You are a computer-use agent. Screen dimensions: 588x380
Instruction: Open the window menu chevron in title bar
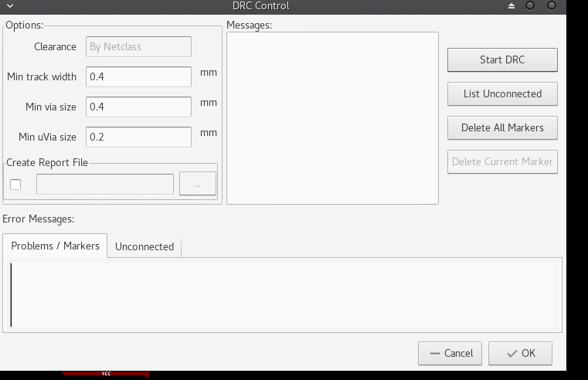pos(10,5)
